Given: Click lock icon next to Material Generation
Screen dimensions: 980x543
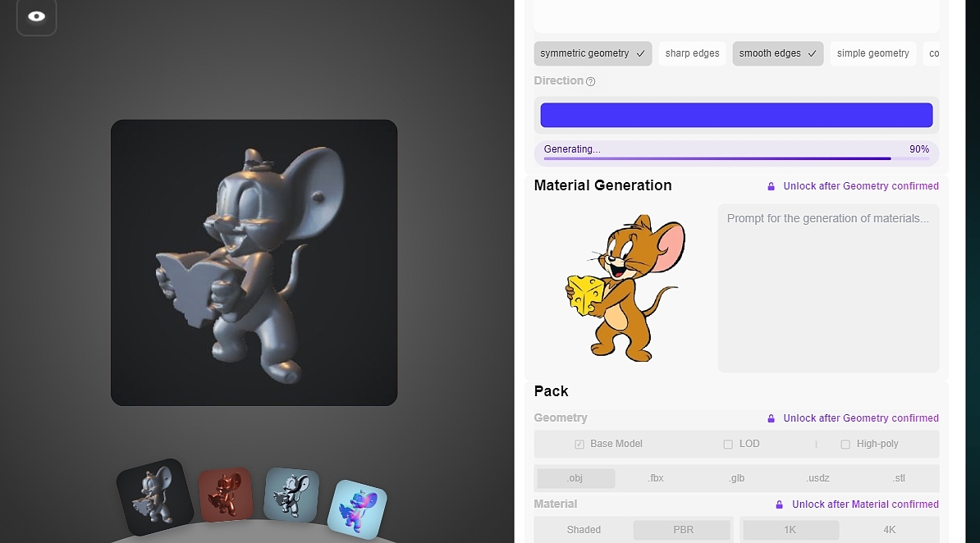Looking at the screenshot, I should pos(771,186).
